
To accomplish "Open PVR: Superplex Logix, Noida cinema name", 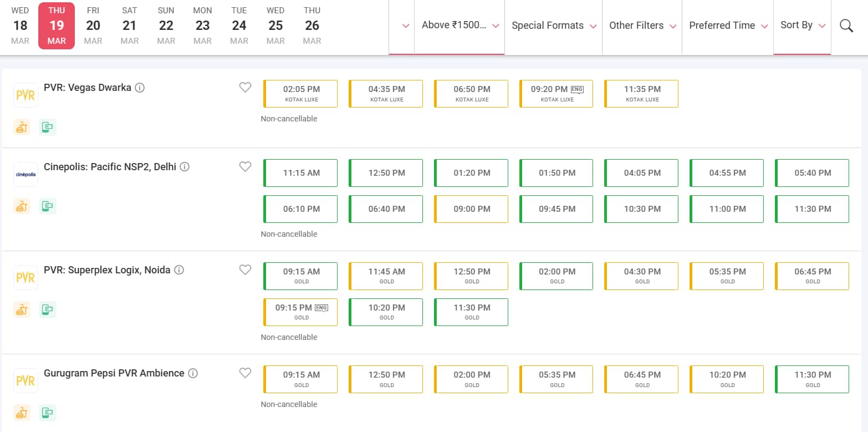I will pos(107,270).
